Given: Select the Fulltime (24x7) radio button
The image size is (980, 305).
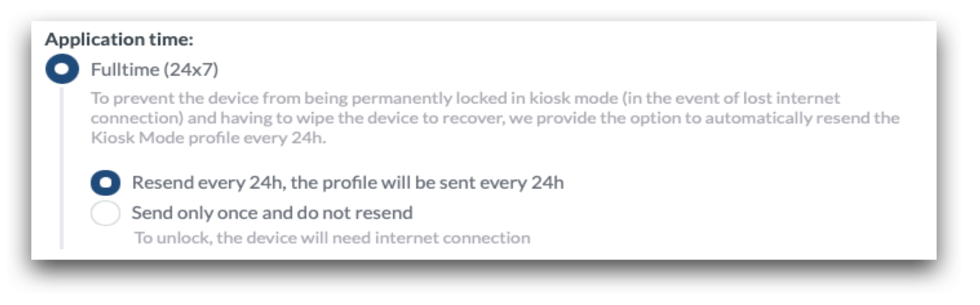Looking at the screenshot, I should point(62,69).
